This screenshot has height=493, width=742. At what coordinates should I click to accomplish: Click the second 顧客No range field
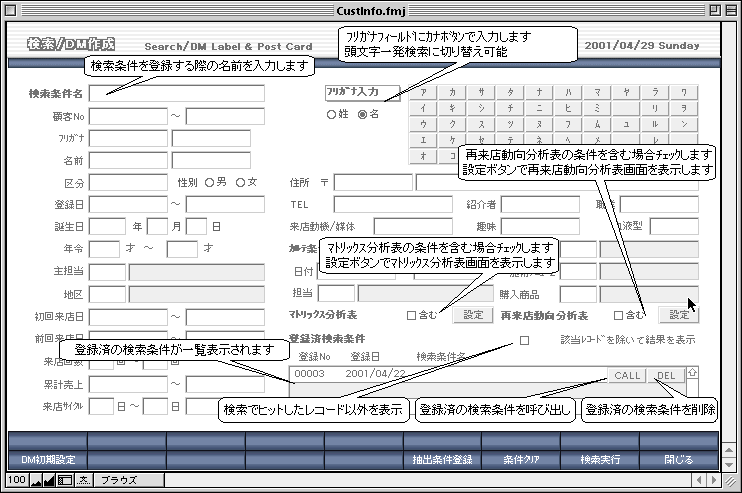pos(225,116)
